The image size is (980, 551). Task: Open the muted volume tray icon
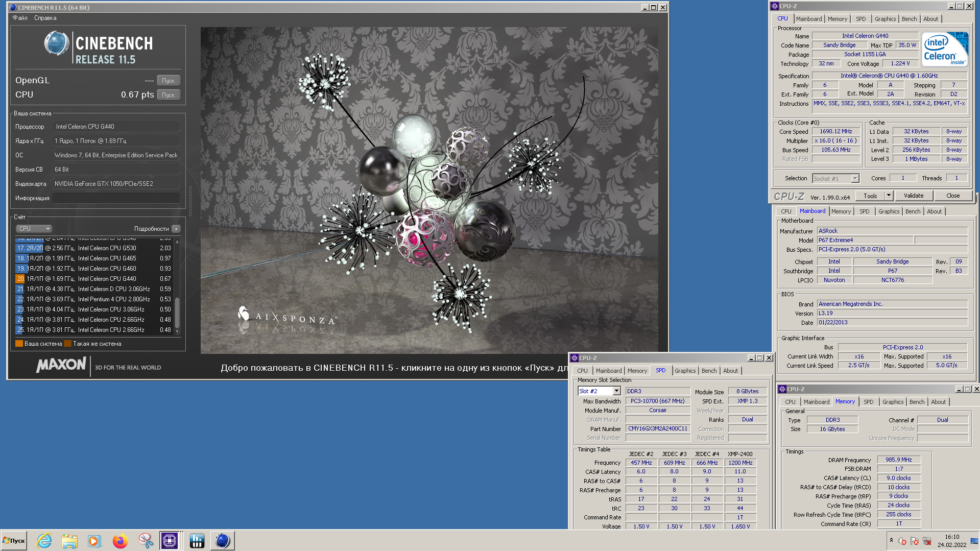click(902, 541)
